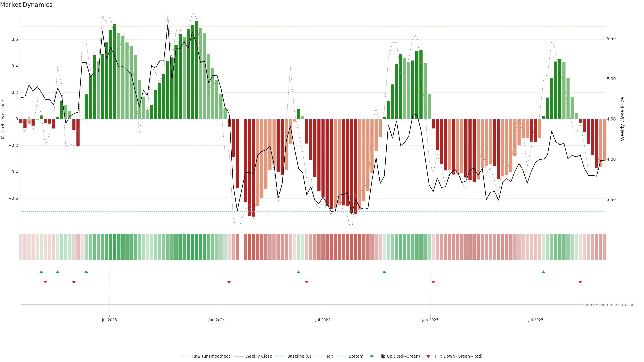Toggle the Weekly Close legend entry
The image size is (644, 362).
[258, 356]
